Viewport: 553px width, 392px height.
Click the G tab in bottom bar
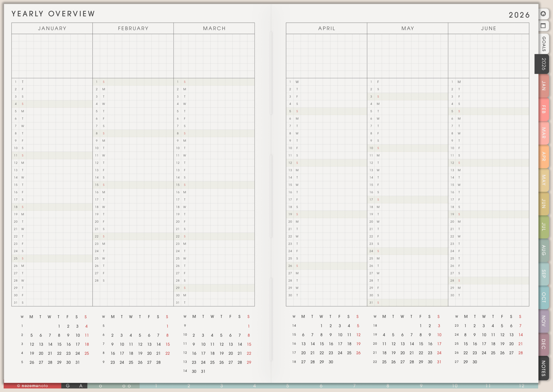tap(68, 386)
